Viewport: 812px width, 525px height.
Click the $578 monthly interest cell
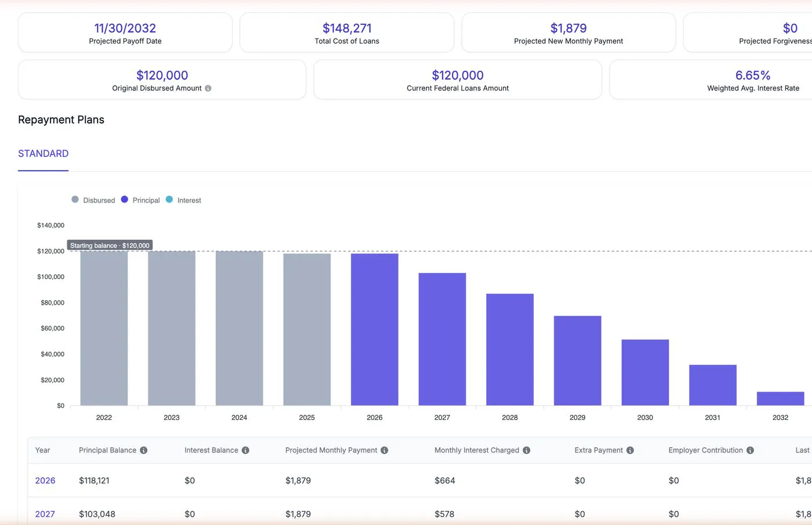coord(444,514)
